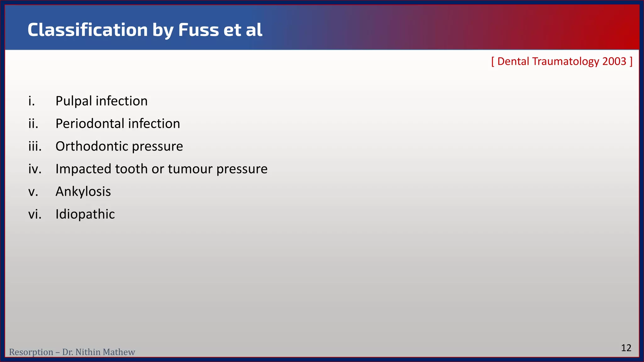This screenshot has width=644, height=362.
Task: Click the roman numeral "v." marker
Action: (33, 192)
